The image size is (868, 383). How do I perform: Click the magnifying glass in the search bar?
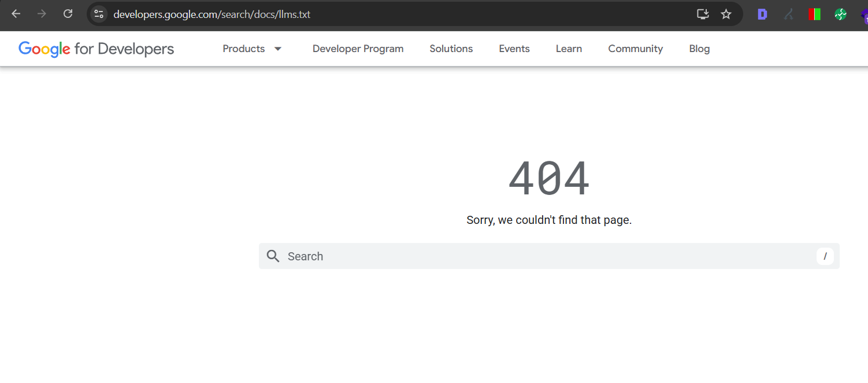(273, 256)
